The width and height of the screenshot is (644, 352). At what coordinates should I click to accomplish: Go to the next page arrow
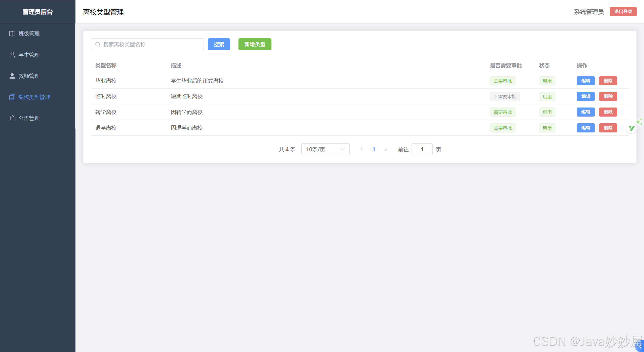pyautogui.click(x=386, y=149)
